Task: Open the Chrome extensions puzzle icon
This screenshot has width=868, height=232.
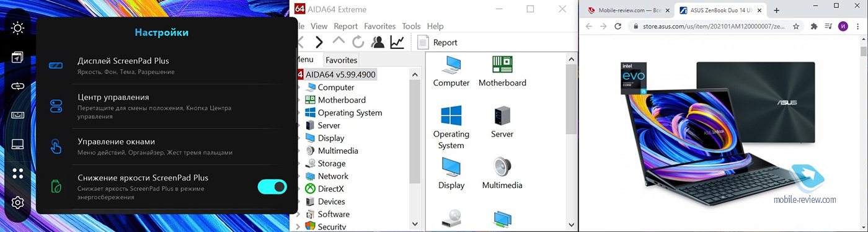Action: 814,27
